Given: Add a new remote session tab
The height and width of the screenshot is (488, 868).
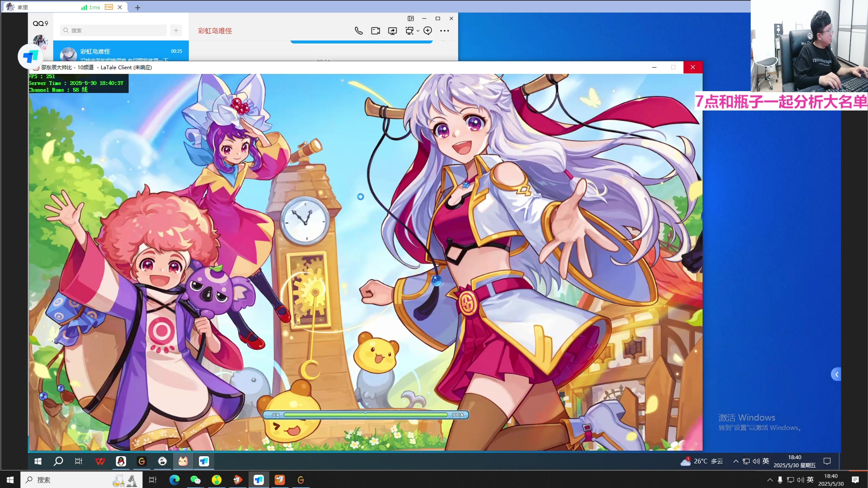Looking at the screenshot, I should click(138, 7).
